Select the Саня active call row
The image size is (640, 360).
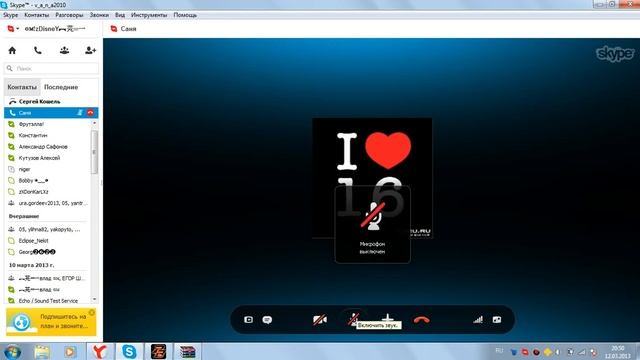51,113
